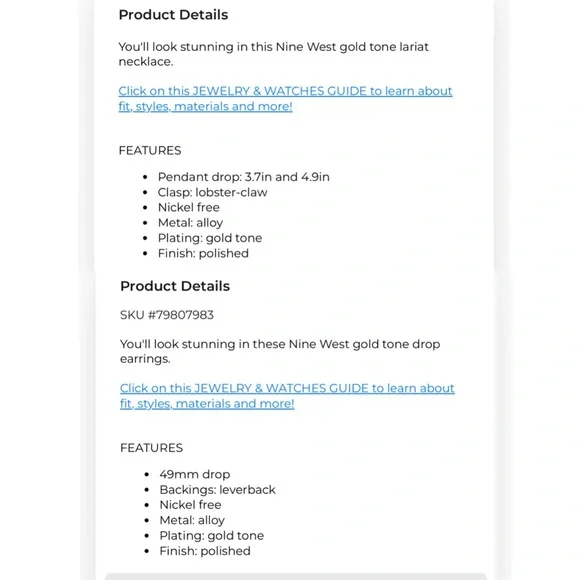Click the drop earrings description paragraph
Image resolution: width=580 pixels, height=580 pixels.
click(280, 351)
